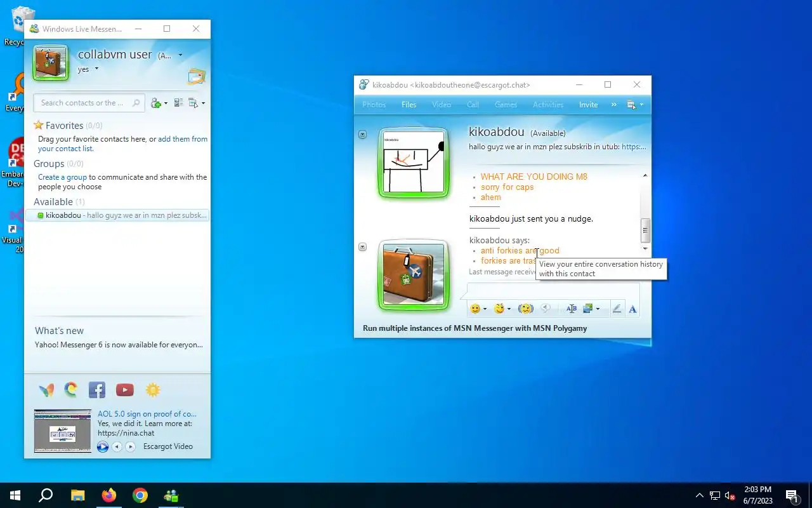Click the Favorites star icon
This screenshot has width=812, height=508.
click(39, 125)
